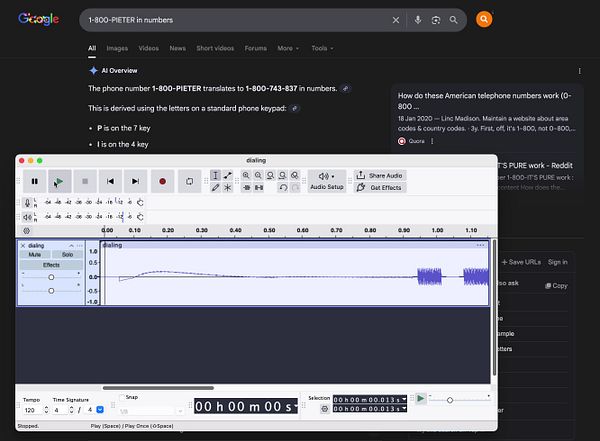
Task: Clear the Google search box with X
Action: point(396,20)
